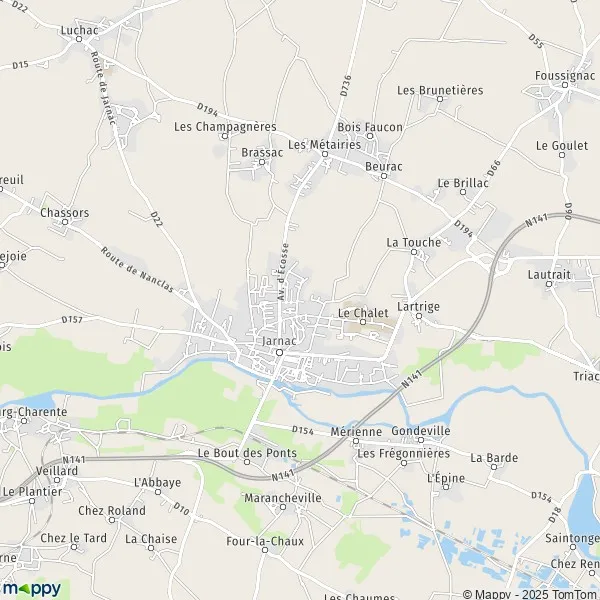Click the Jarnac town marker
Image resolution: width=600 pixels, height=600 pixels.
[280, 352]
